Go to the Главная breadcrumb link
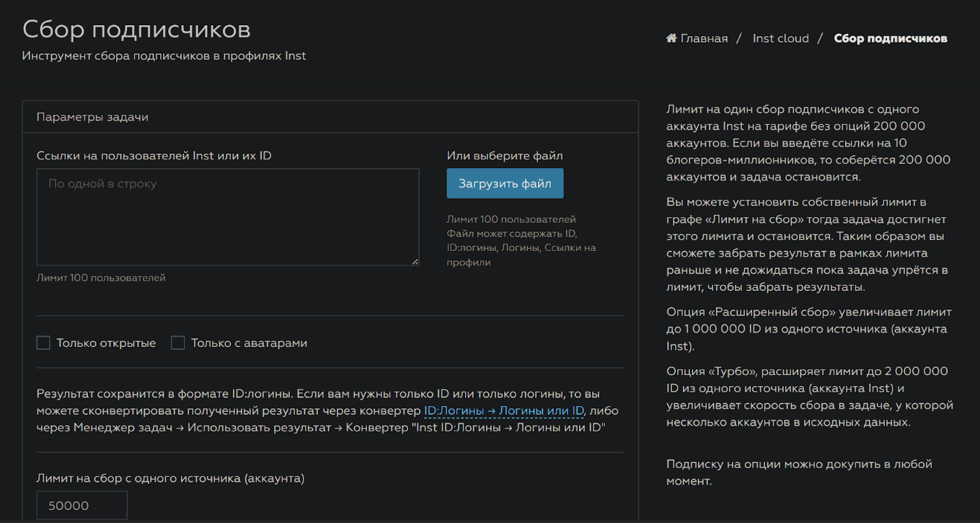Viewport: 980px width, 523px height. pos(704,38)
